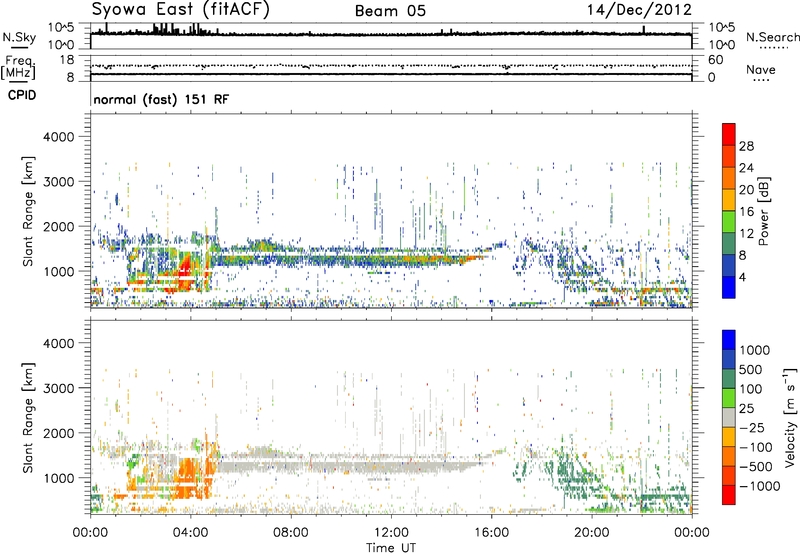Click the '20:00' time axis tick label
Image resolution: width=800 pixels, height=554 pixels.
click(592, 533)
